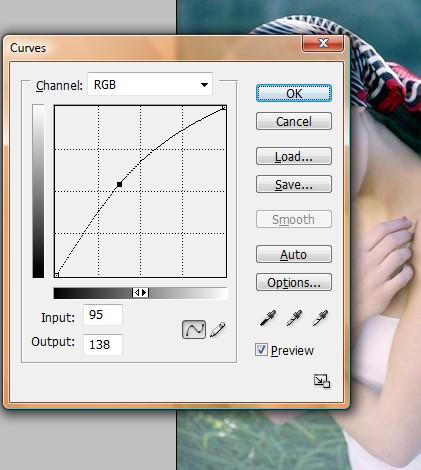Click Save... to store the curve

pos(294,184)
